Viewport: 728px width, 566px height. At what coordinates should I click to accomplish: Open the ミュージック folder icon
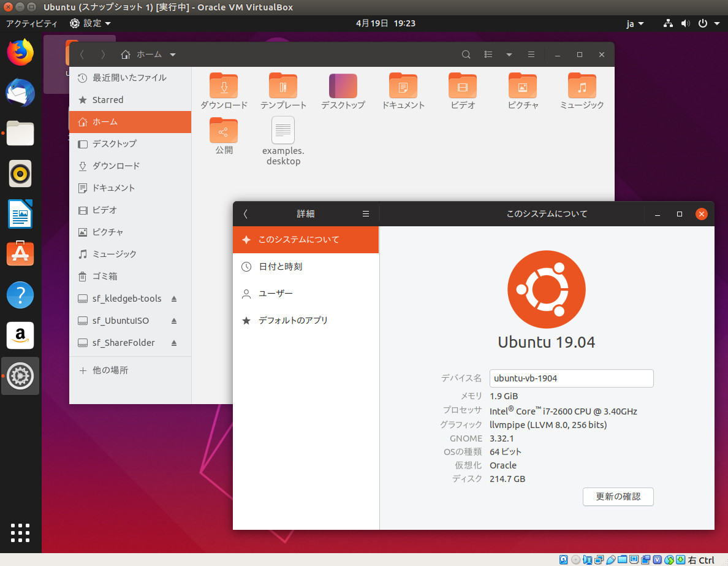point(582,85)
